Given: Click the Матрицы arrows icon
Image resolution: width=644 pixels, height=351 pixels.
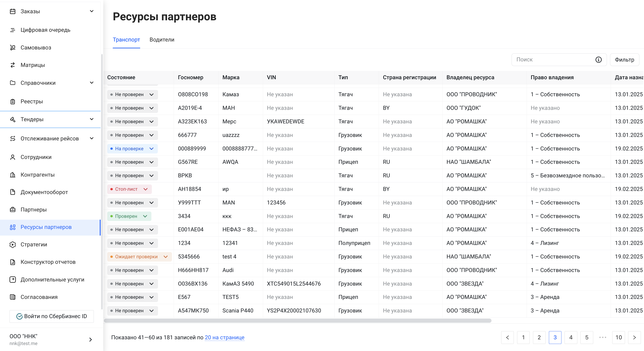Looking at the screenshot, I should click(13, 65).
